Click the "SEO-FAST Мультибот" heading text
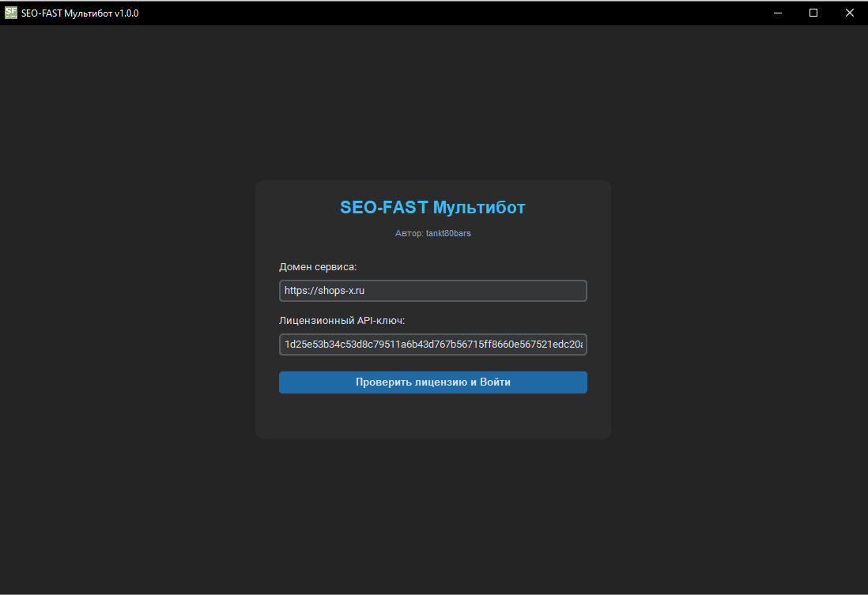 click(x=433, y=208)
